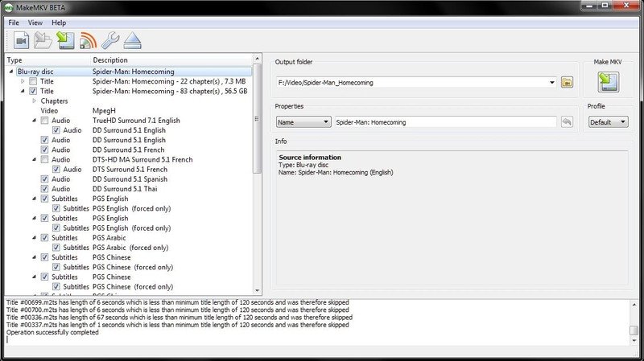Image resolution: width=644 pixels, height=361 pixels.
Task: Click the Spider-Man: Homecoming name input field
Action: click(446, 122)
